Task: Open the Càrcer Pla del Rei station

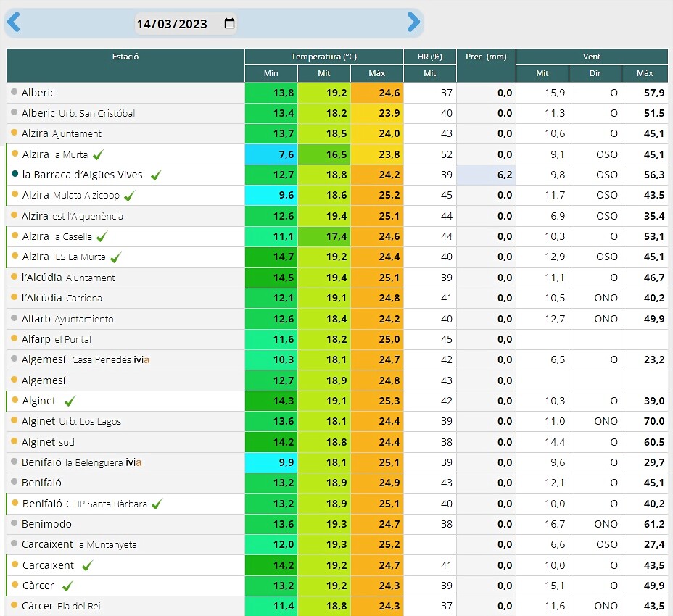Action: click(61, 606)
